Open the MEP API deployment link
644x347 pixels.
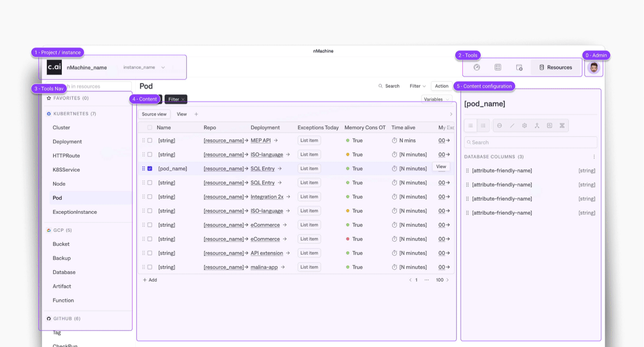click(261, 140)
